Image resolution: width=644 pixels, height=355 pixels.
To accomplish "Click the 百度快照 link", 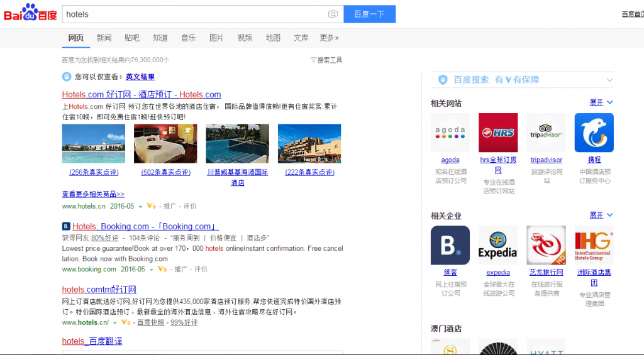I will (151, 322).
